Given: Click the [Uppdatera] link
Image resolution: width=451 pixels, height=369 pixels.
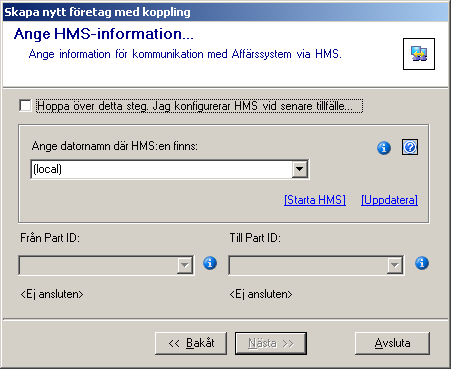Looking at the screenshot, I should (x=389, y=200).
